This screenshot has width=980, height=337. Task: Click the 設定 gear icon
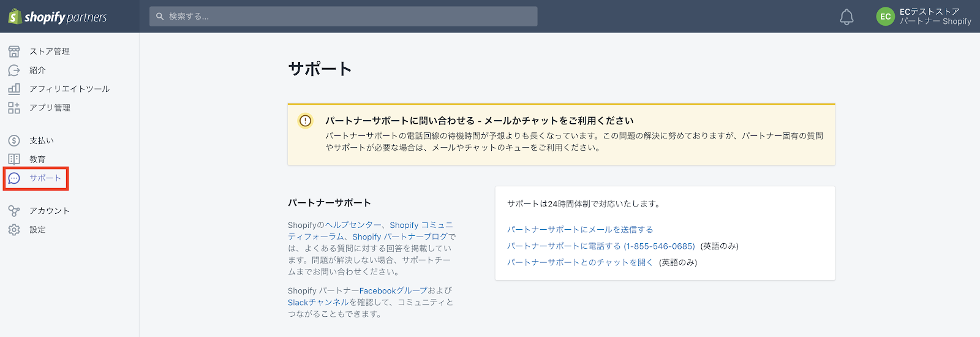pyautogui.click(x=14, y=230)
